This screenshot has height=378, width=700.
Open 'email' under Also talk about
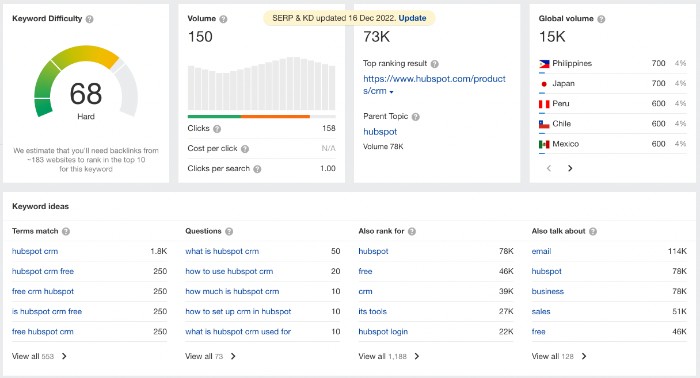(541, 251)
